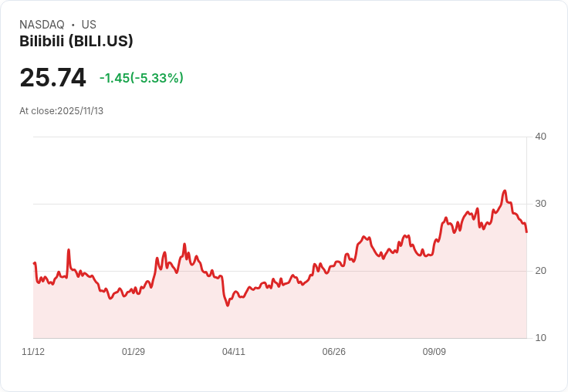Click the 11/12 date axis label
The image size is (568, 392).
(x=33, y=351)
